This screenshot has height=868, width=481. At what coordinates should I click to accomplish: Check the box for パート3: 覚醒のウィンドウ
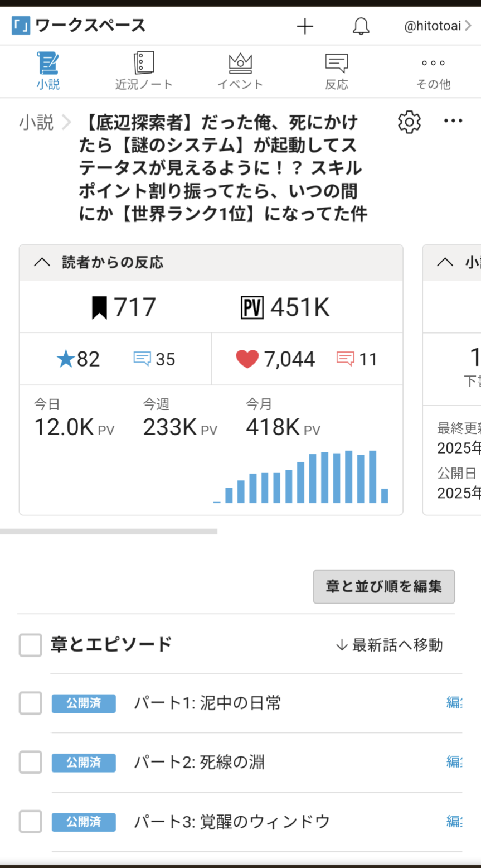pos(31,822)
